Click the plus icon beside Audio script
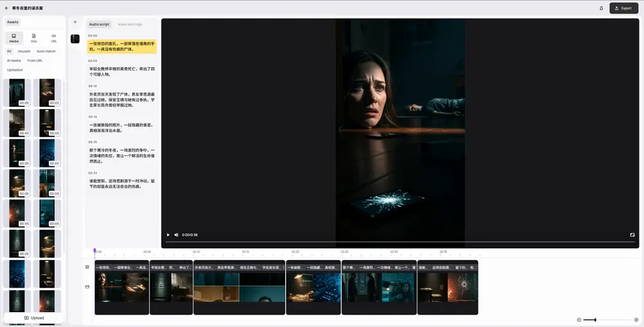The width and height of the screenshot is (644, 327). click(x=75, y=22)
